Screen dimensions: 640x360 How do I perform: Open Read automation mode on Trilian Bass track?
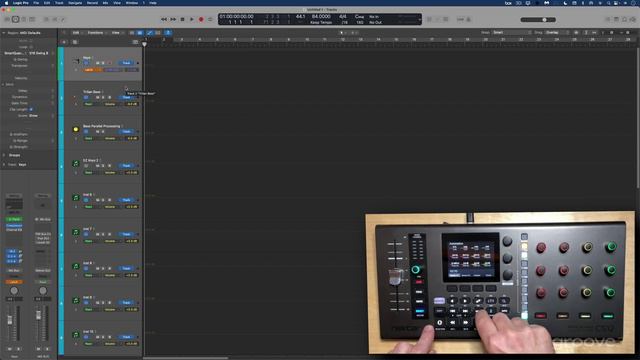(x=89, y=104)
